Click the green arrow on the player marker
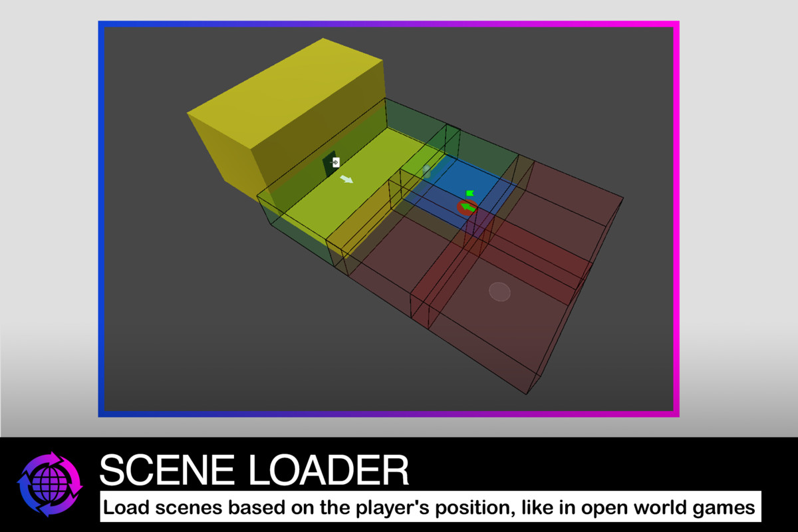798x532 pixels. [x=468, y=207]
